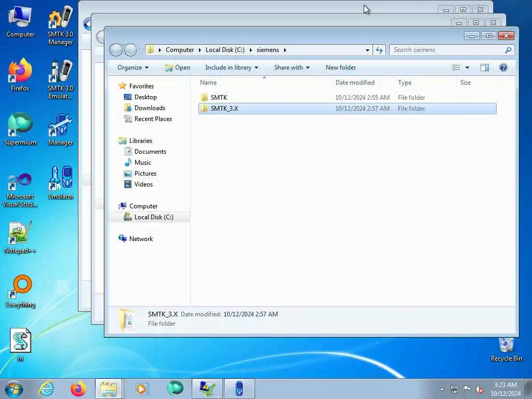Launch Firefox from the taskbar
Viewport: 532px width, 399px height.
78,389
